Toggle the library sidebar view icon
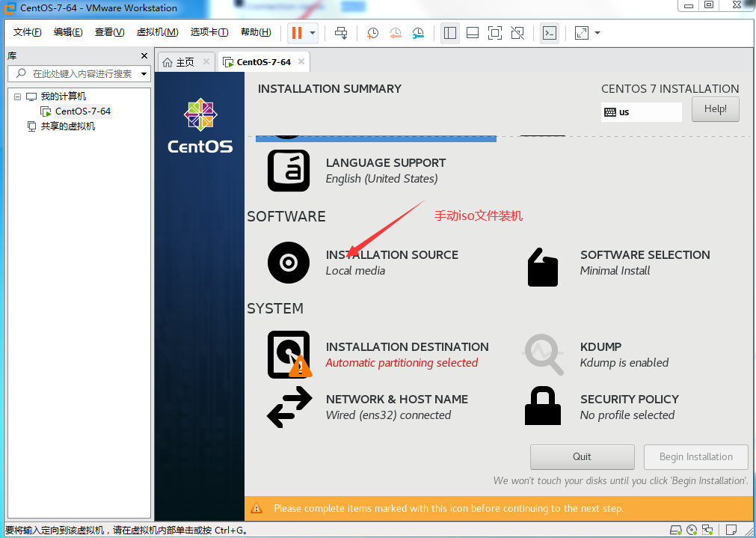The height and width of the screenshot is (538, 756). 450,33
